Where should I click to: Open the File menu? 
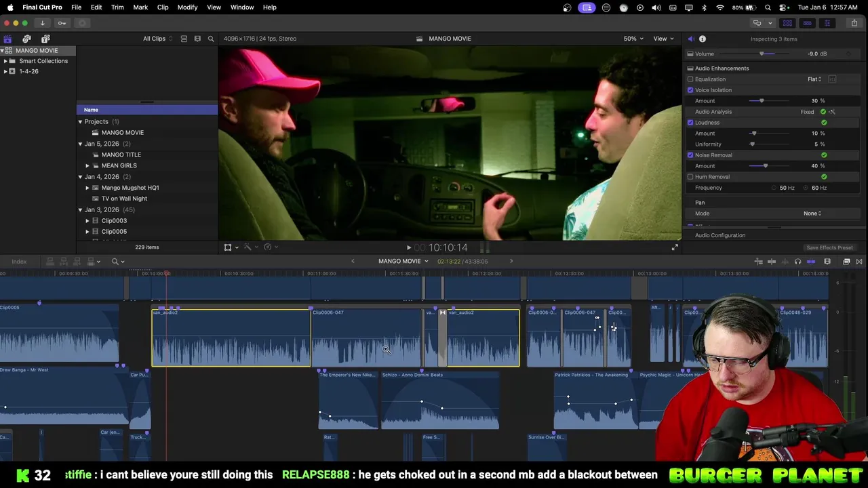(x=77, y=7)
